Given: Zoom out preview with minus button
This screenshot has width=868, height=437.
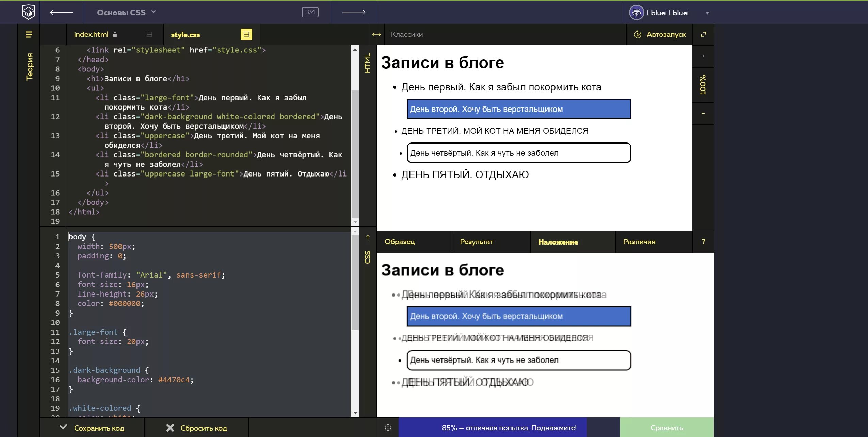Looking at the screenshot, I should click(x=703, y=114).
